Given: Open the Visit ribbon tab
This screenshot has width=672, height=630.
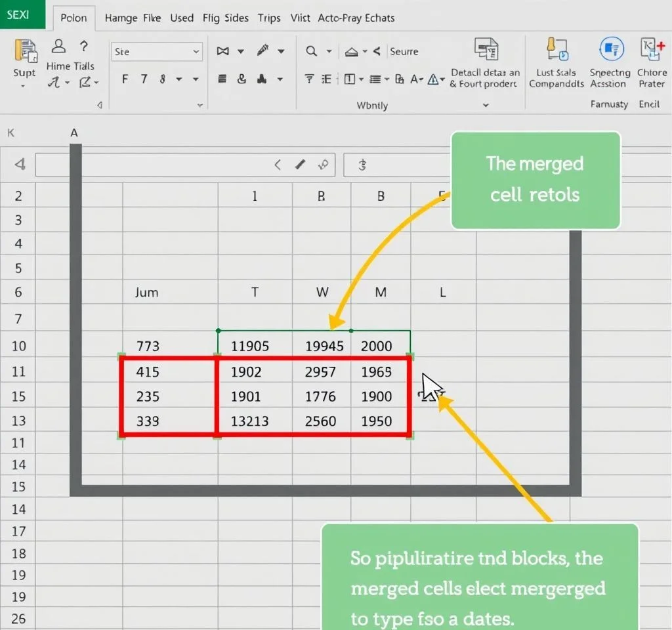Looking at the screenshot, I should [x=300, y=18].
